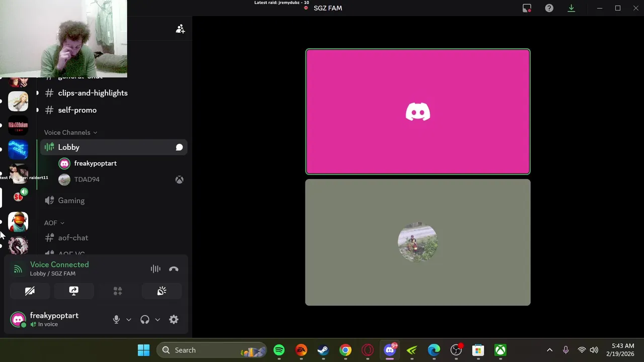The image size is (644, 362).
Task: Open Lobby voice channel chat bubble
Action: coord(179,147)
